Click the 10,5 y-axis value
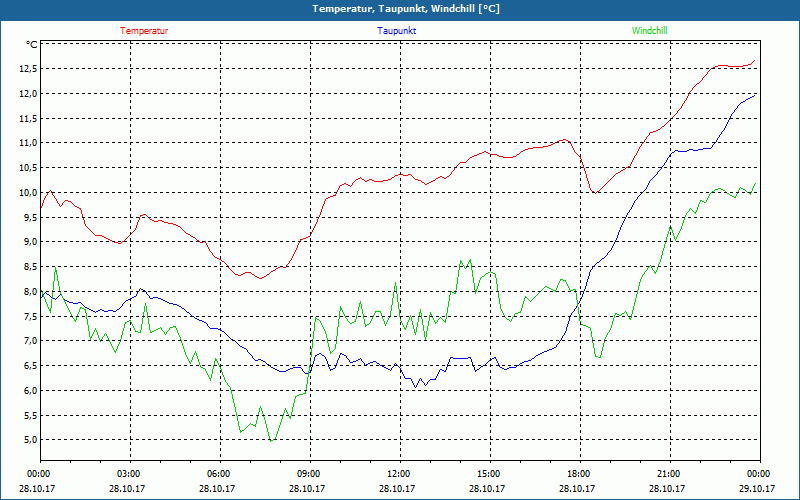Screen dimensions: 800x500 coord(28,168)
